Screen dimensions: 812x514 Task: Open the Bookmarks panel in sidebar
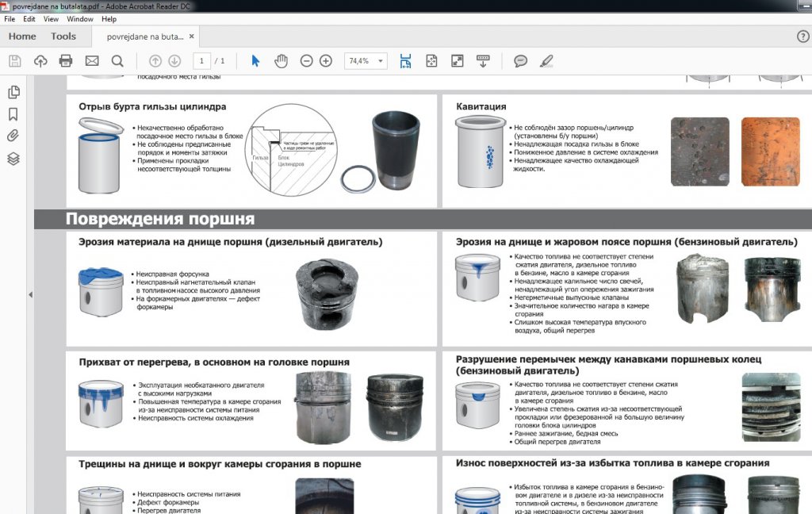[x=13, y=114]
